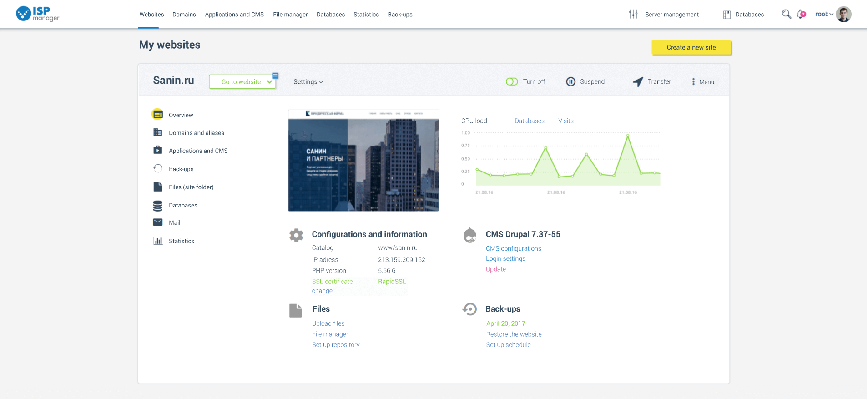Viewport: 868px width, 399px height.
Task: Click Restore the website link
Action: pos(514,334)
